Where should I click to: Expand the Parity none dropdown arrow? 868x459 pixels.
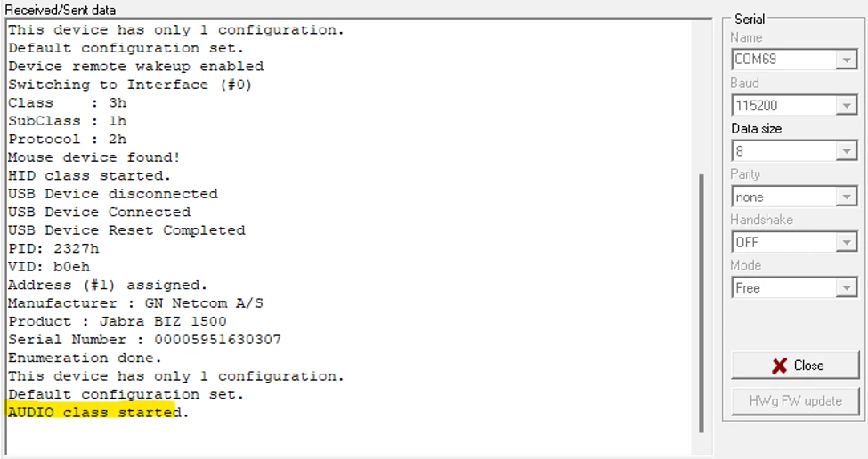coord(846,197)
